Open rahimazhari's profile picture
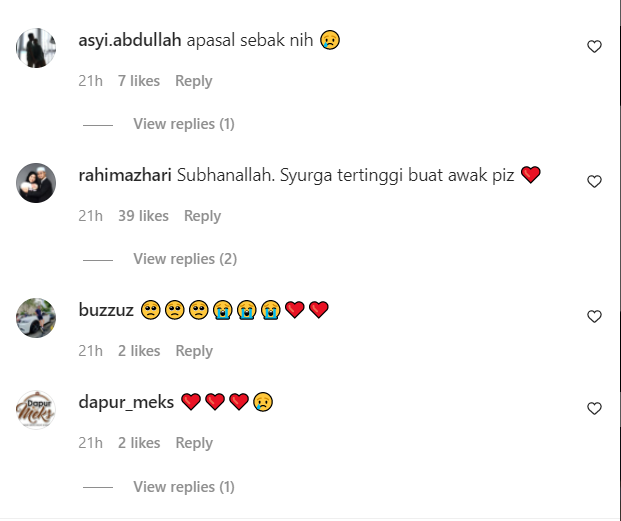This screenshot has height=521, width=621. point(36,183)
